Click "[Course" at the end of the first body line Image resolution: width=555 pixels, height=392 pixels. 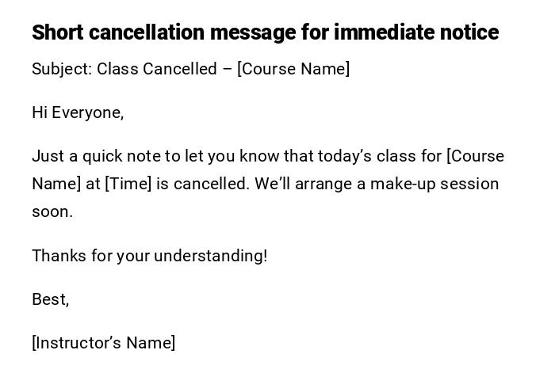coord(476,156)
